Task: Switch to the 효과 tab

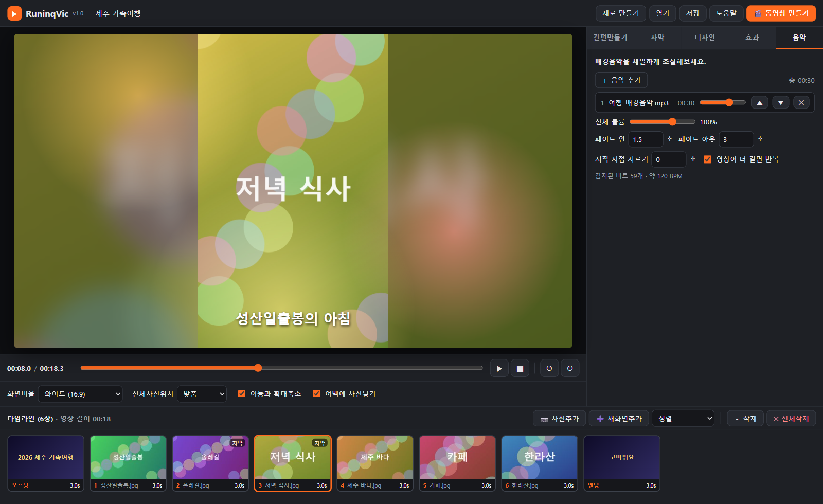Action: tap(752, 38)
